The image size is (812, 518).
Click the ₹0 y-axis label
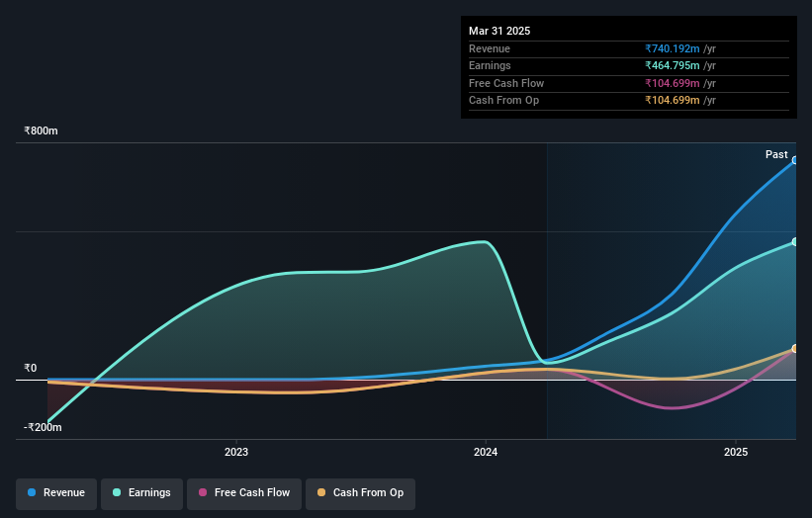pos(30,368)
